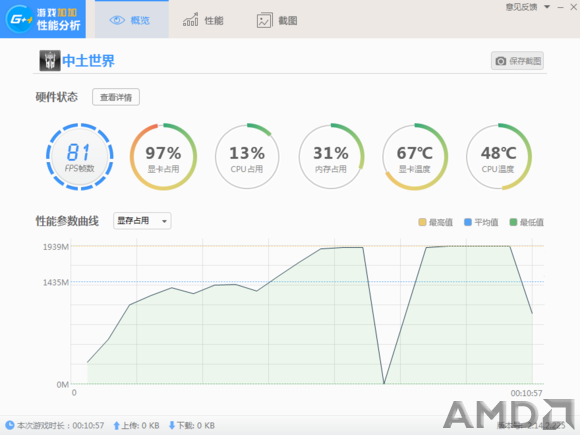
Task: Click the 上传: 0 KB status text
Action: 141,426
